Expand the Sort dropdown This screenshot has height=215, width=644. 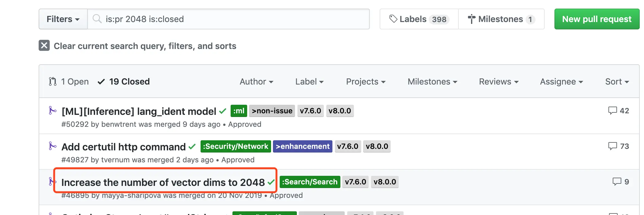pos(617,81)
